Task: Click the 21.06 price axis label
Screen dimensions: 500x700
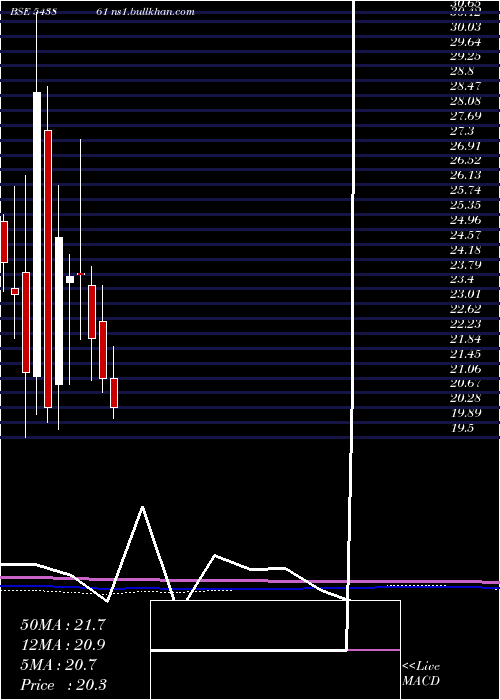Action: (466, 369)
